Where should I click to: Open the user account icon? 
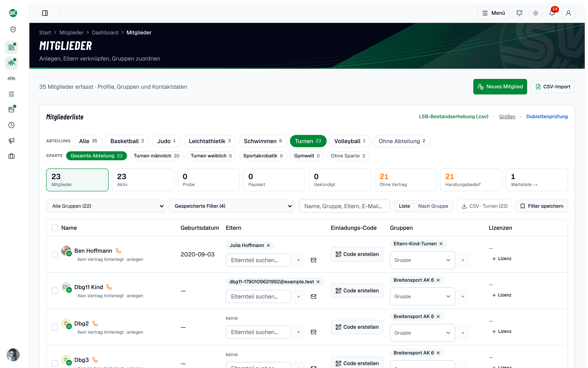[x=568, y=13]
